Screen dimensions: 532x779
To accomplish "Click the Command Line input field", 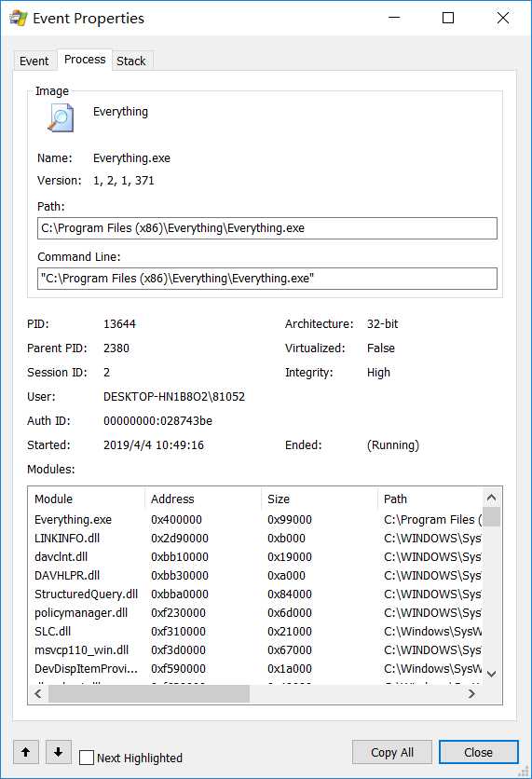I will [267, 279].
